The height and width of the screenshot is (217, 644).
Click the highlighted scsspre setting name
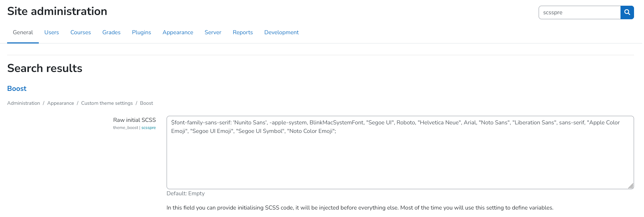click(148, 128)
